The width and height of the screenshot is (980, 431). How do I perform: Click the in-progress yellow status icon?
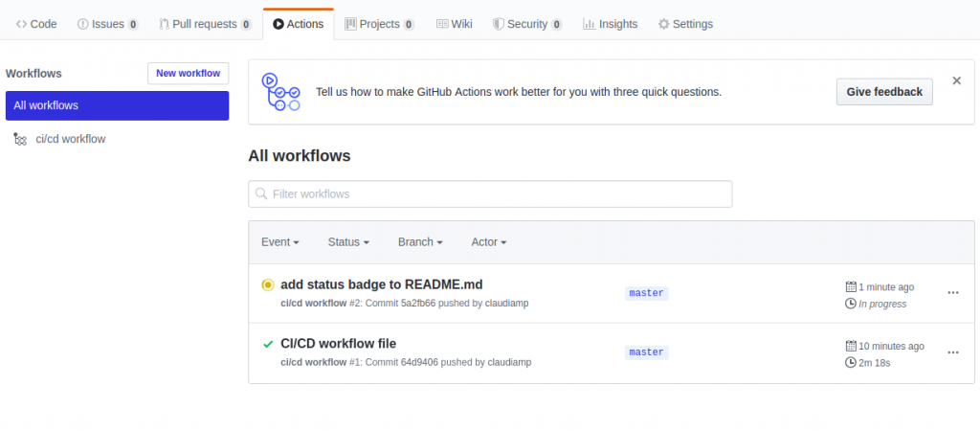coord(268,285)
